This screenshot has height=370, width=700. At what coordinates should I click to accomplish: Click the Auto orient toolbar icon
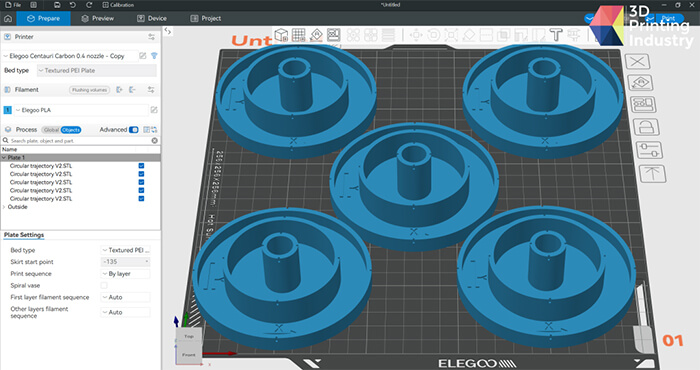click(x=316, y=35)
